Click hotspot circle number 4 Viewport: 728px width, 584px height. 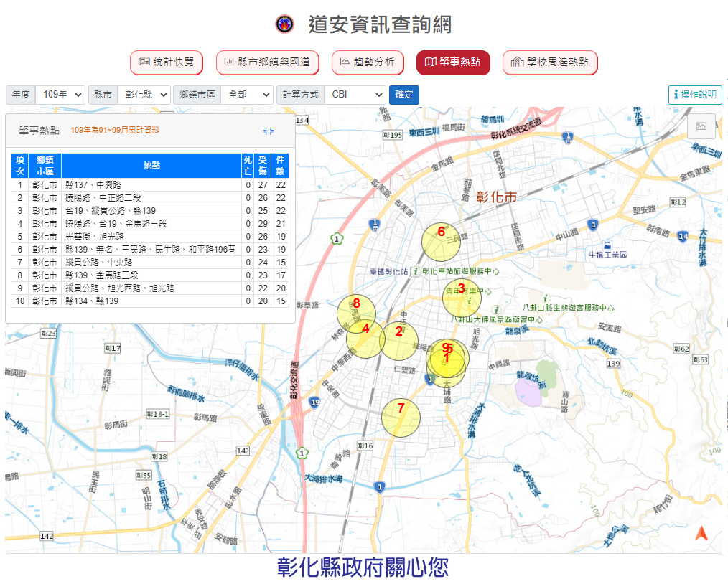pos(365,339)
